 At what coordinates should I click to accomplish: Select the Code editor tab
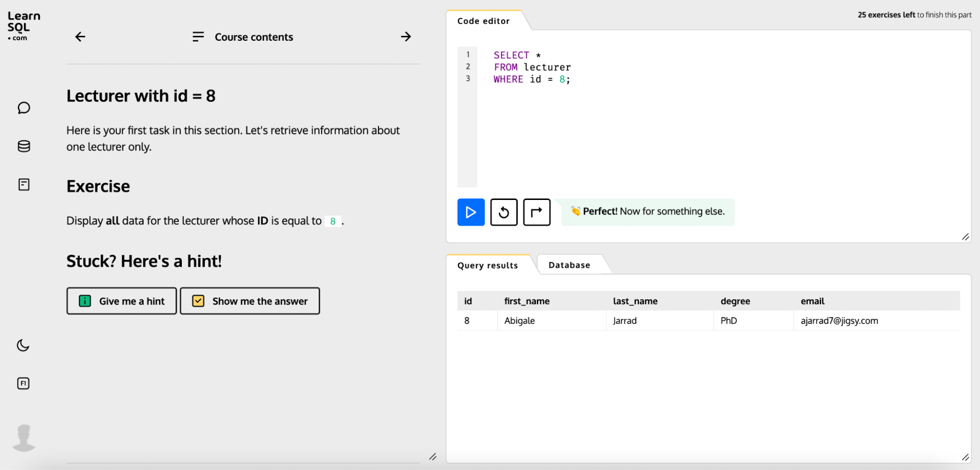coord(483,21)
